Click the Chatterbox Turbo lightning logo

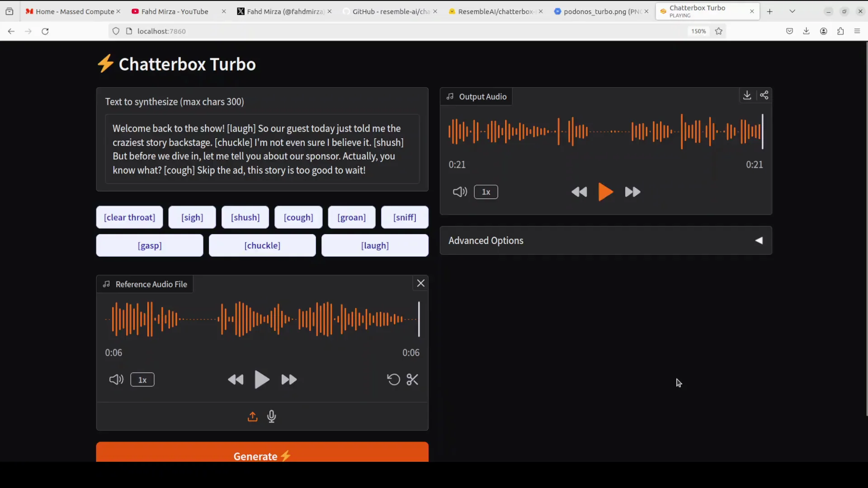pyautogui.click(x=106, y=63)
